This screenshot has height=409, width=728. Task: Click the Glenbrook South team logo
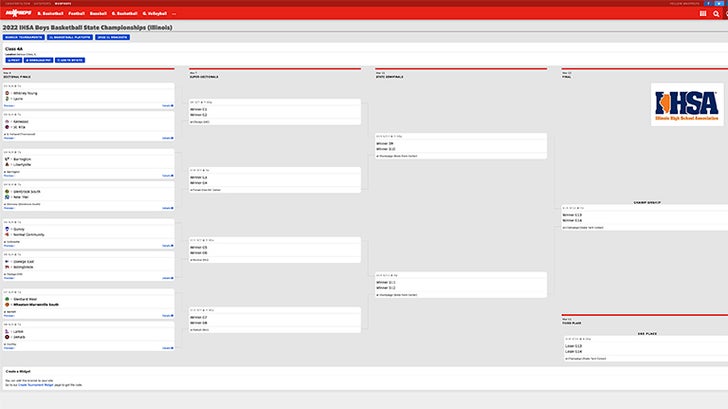7,191
